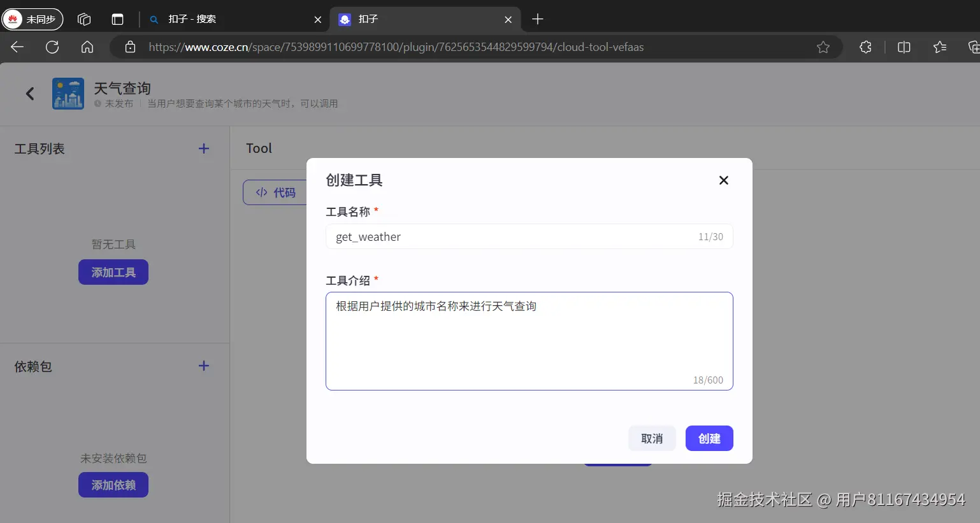Click the browser back arrow
980x523 pixels.
[17, 47]
